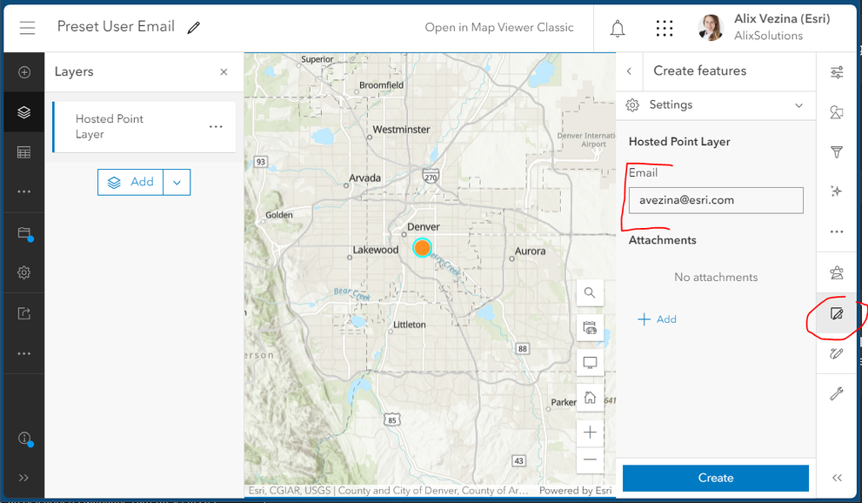Open Share map icon
The width and height of the screenshot is (868, 503).
[23, 313]
